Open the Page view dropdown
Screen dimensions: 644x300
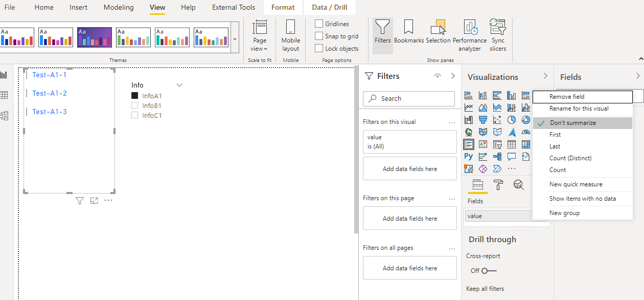click(x=260, y=35)
